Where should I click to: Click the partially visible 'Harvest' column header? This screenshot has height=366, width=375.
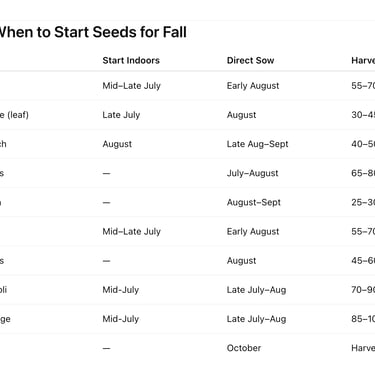(363, 60)
